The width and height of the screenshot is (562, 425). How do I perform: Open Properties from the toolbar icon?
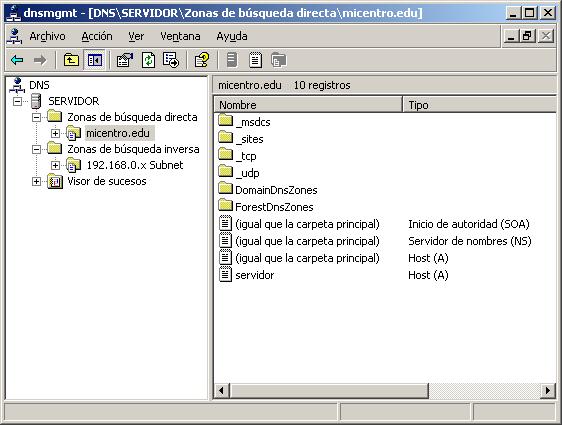(x=125, y=60)
